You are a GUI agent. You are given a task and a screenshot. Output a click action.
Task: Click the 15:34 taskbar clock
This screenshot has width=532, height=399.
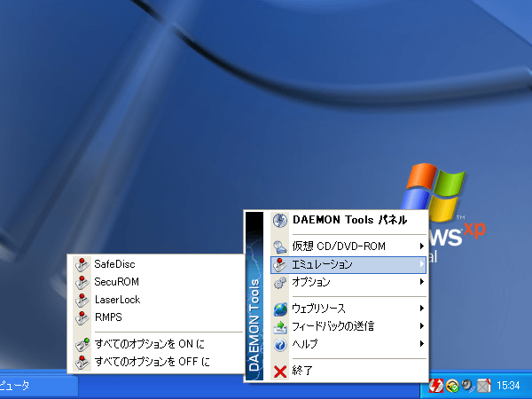click(x=508, y=386)
